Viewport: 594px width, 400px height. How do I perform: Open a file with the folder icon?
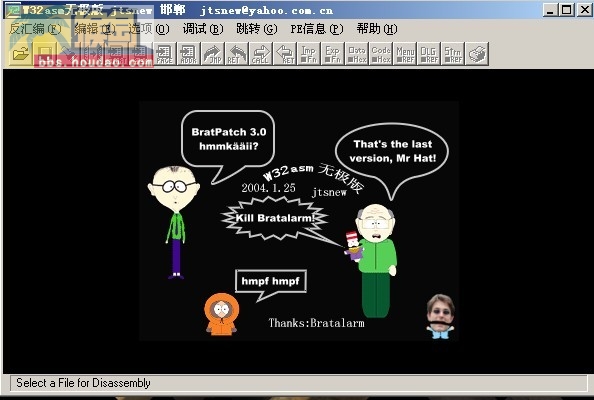(x=20, y=54)
